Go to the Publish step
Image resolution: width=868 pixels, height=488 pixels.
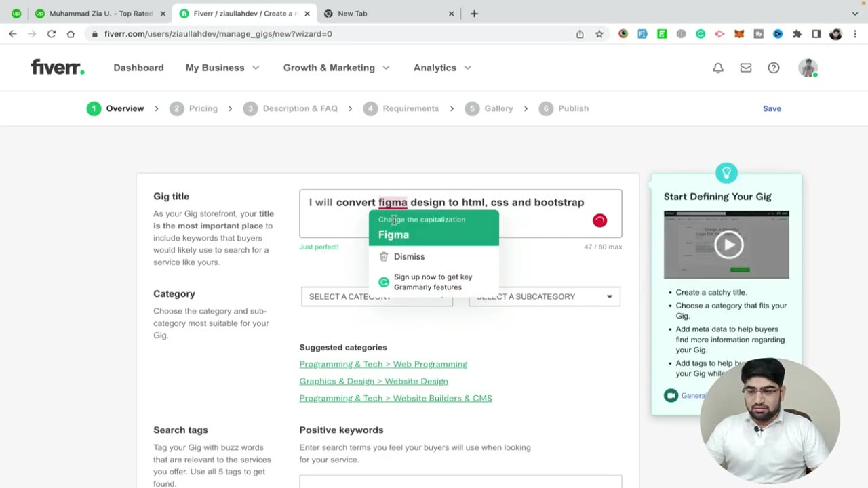[564, 108]
